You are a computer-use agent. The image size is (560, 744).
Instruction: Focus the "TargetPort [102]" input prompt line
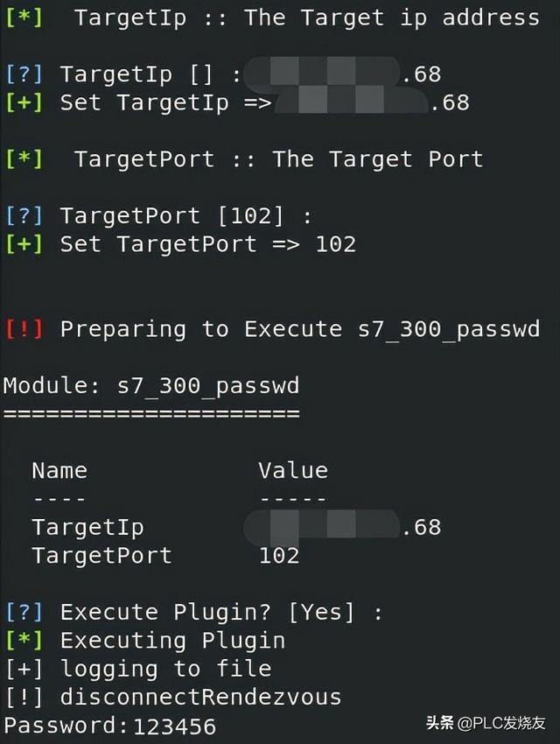(x=185, y=215)
